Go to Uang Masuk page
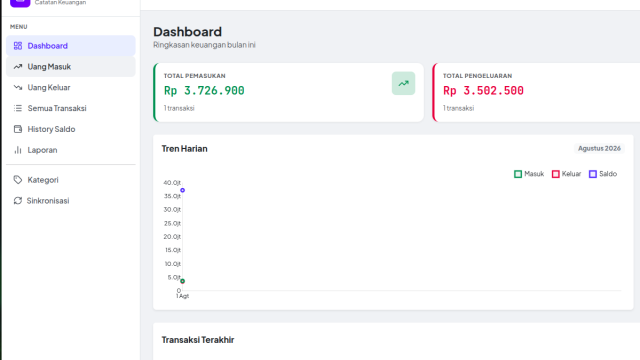Viewport: 640px width, 360px height. pos(71,67)
